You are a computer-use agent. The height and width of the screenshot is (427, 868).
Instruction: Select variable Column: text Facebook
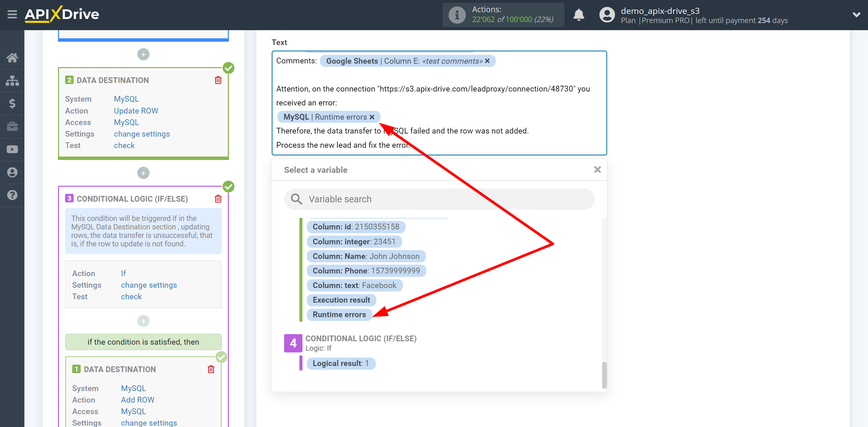[x=355, y=285]
